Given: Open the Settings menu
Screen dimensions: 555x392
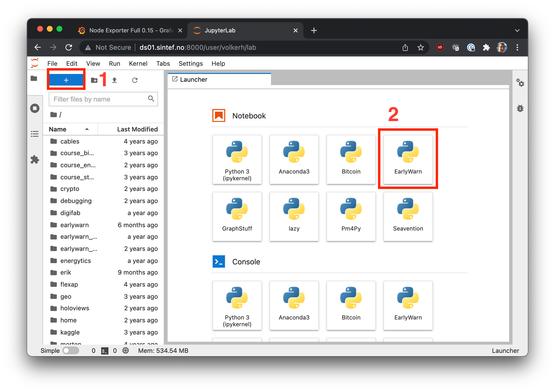Looking at the screenshot, I should pyautogui.click(x=191, y=64).
